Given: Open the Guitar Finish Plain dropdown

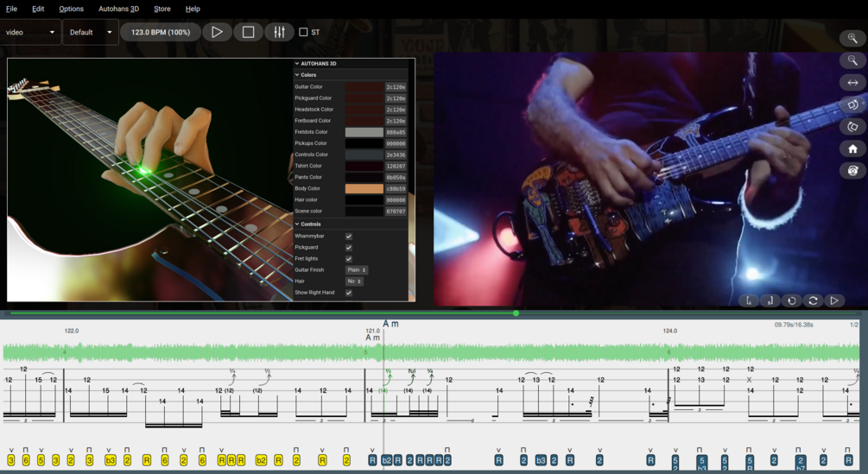Looking at the screenshot, I should [357, 270].
